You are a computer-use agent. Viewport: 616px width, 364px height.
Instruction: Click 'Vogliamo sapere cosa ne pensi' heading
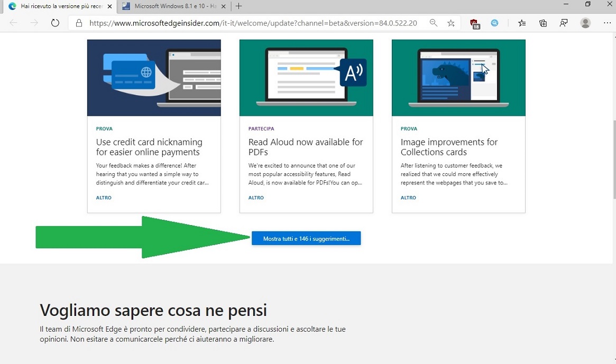pos(153,310)
